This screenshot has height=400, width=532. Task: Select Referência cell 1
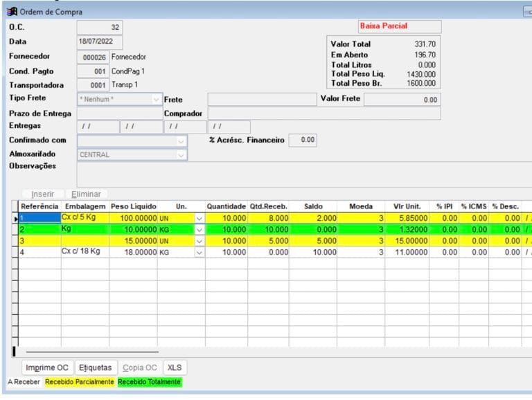click(39, 218)
